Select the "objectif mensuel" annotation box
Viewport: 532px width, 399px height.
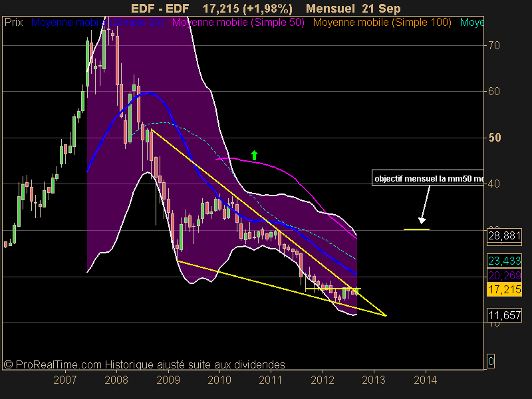(428, 178)
